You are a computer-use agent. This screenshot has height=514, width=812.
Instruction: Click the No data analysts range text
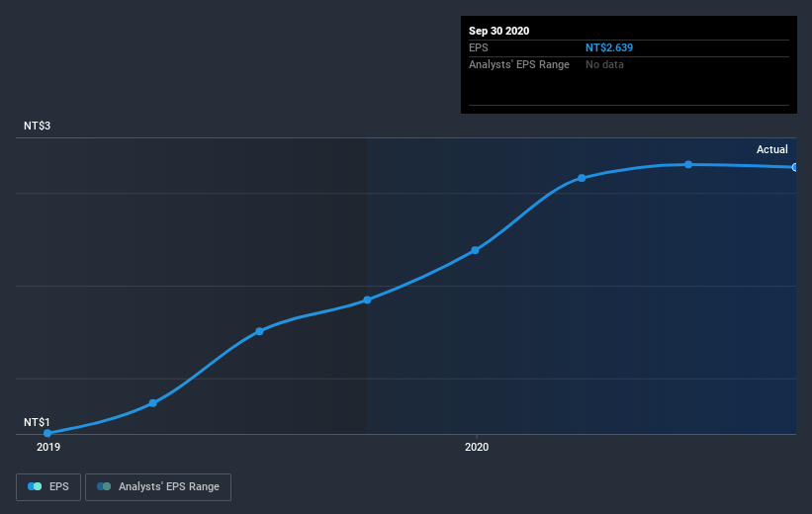[604, 64]
